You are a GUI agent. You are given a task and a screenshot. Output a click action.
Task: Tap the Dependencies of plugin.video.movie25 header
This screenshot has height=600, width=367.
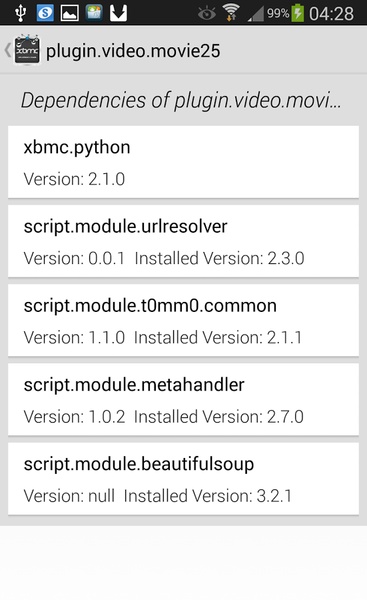(181, 101)
